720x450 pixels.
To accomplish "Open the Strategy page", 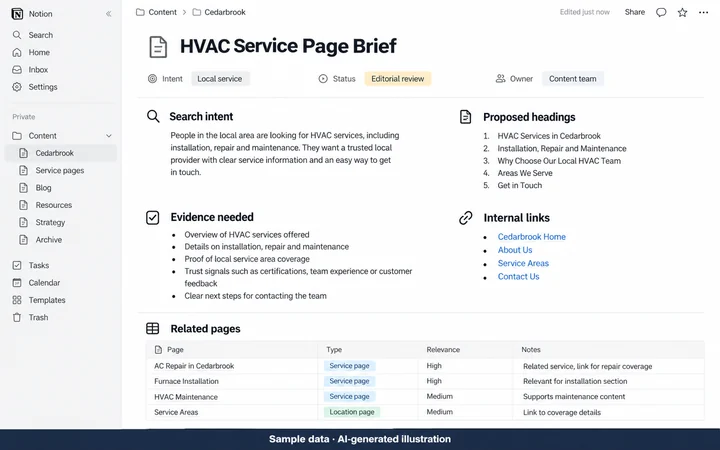I will tap(50, 222).
